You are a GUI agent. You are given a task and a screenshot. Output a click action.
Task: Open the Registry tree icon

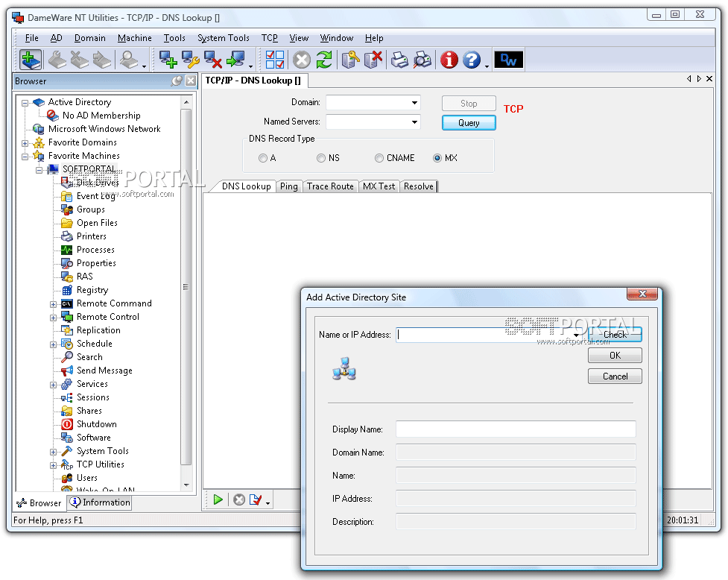click(x=67, y=290)
